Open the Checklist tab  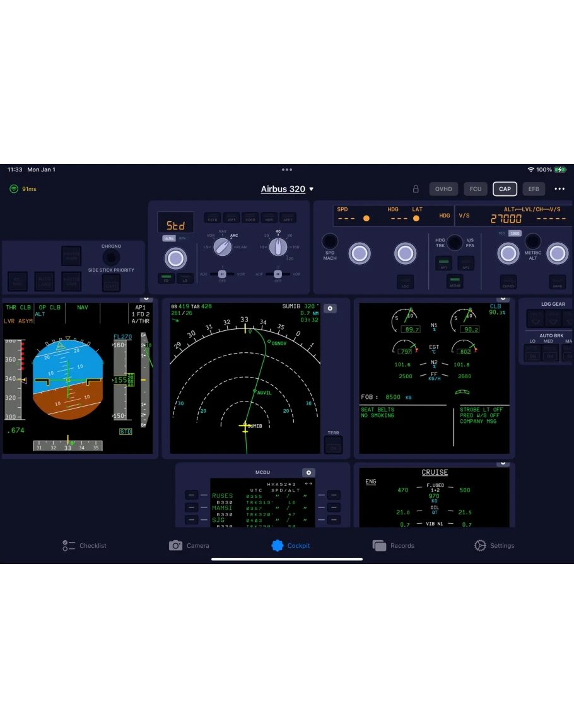pyautogui.click(x=85, y=546)
